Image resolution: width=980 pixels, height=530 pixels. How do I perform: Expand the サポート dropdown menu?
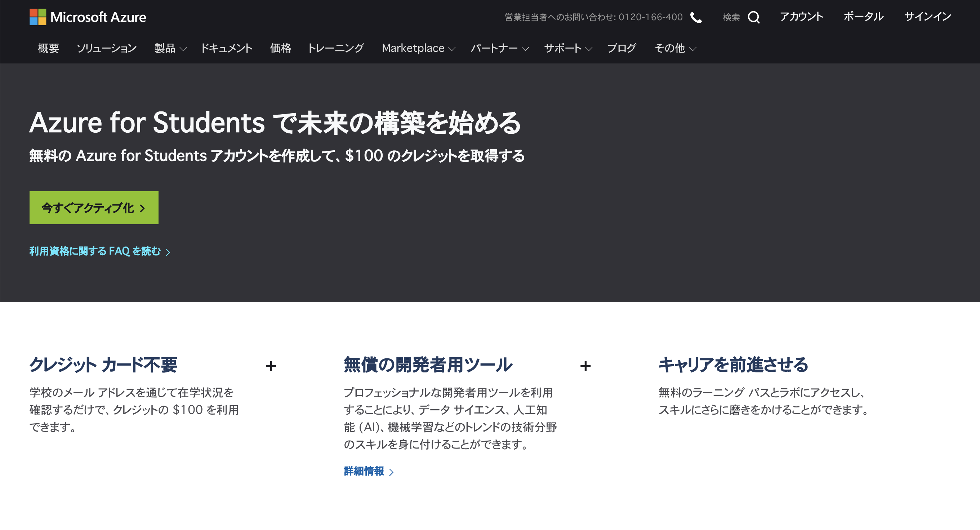pyautogui.click(x=568, y=48)
